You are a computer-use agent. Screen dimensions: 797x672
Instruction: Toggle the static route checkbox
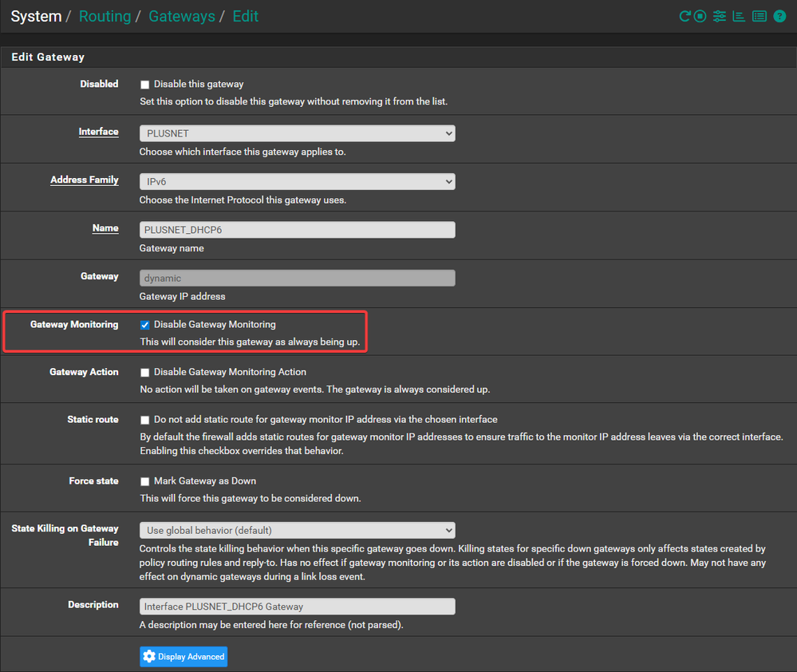[144, 420]
